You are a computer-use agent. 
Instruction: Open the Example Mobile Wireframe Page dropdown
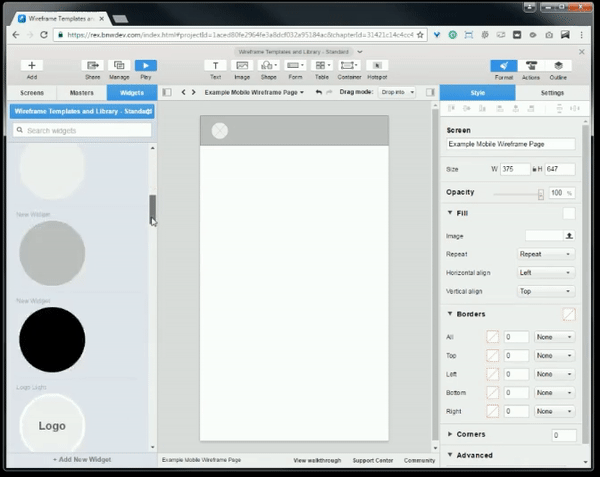coord(254,92)
